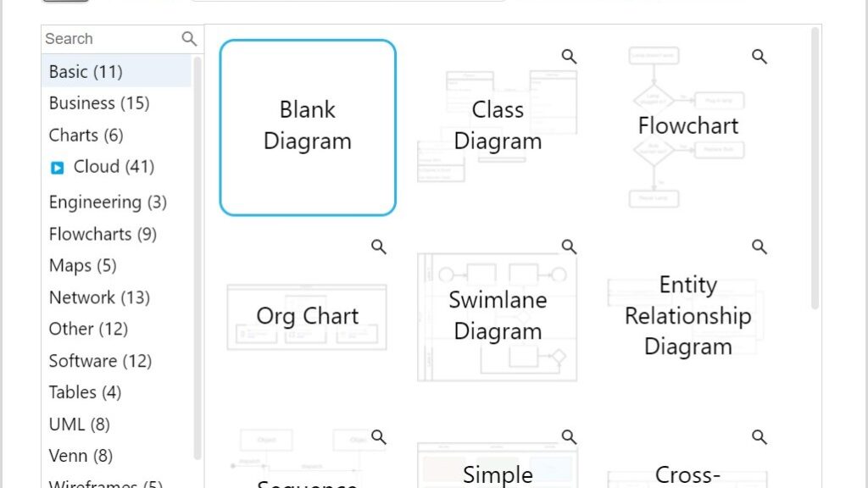Select the Flowcharts (9) category
The width and height of the screenshot is (868, 488).
click(x=103, y=234)
